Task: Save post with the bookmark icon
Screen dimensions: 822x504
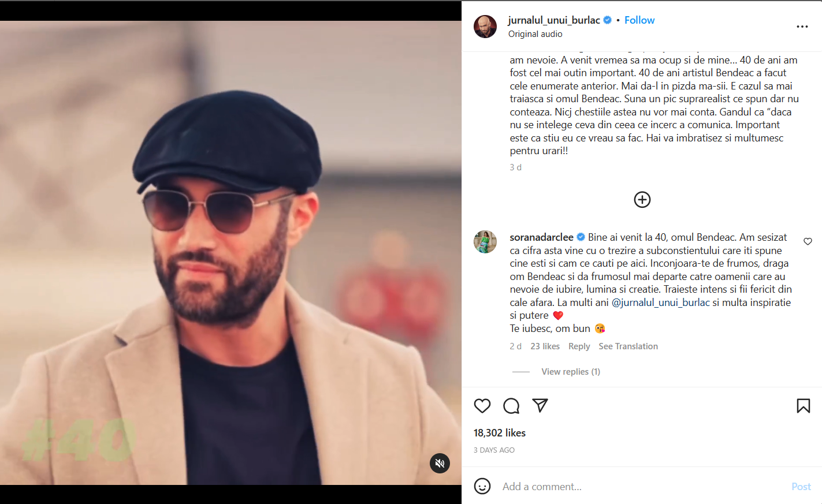Action: [x=803, y=406]
